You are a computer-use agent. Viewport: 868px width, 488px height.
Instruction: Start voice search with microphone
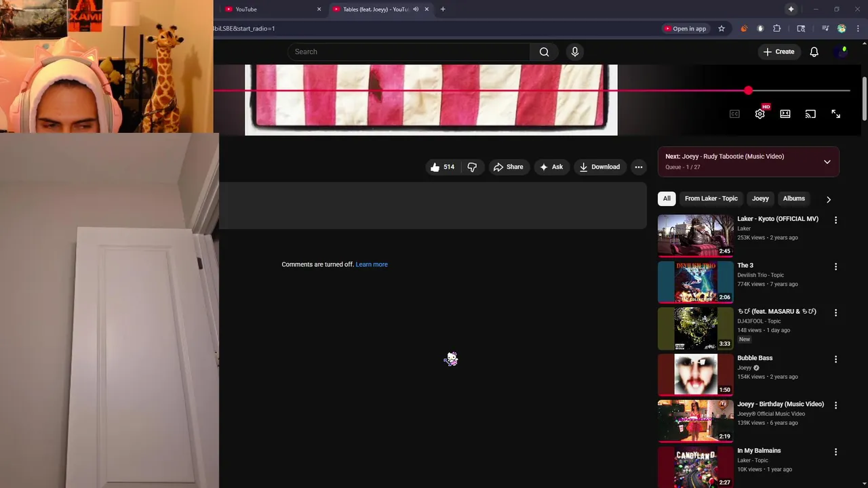(575, 52)
